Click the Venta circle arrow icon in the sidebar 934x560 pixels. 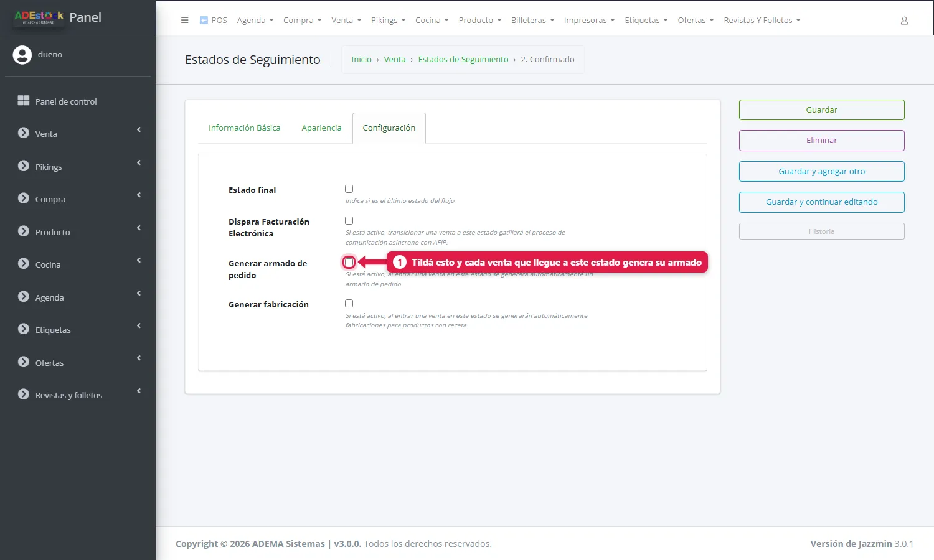(x=24, y=133)
